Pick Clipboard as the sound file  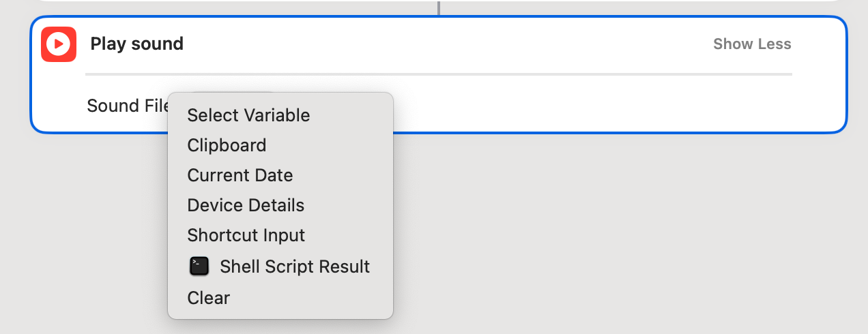(227, 145)
